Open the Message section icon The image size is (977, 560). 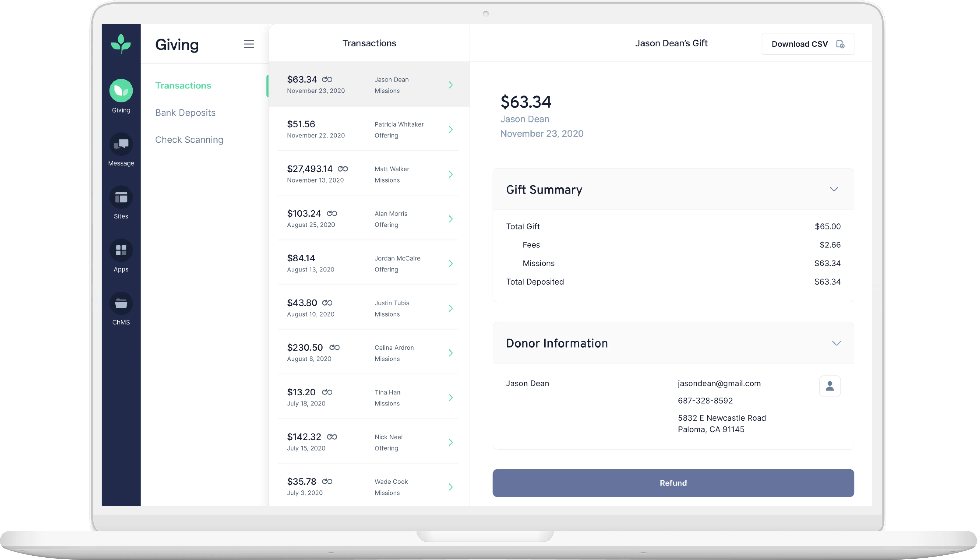121,144
